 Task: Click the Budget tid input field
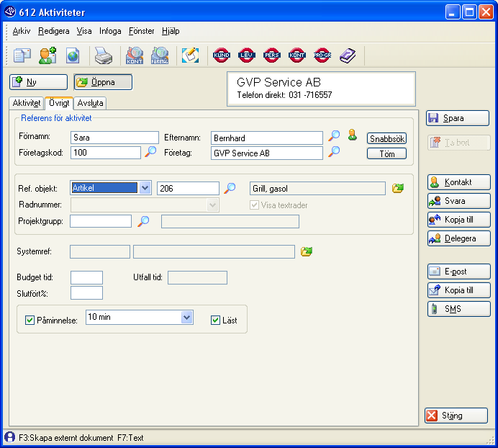(x=86, y=277)
